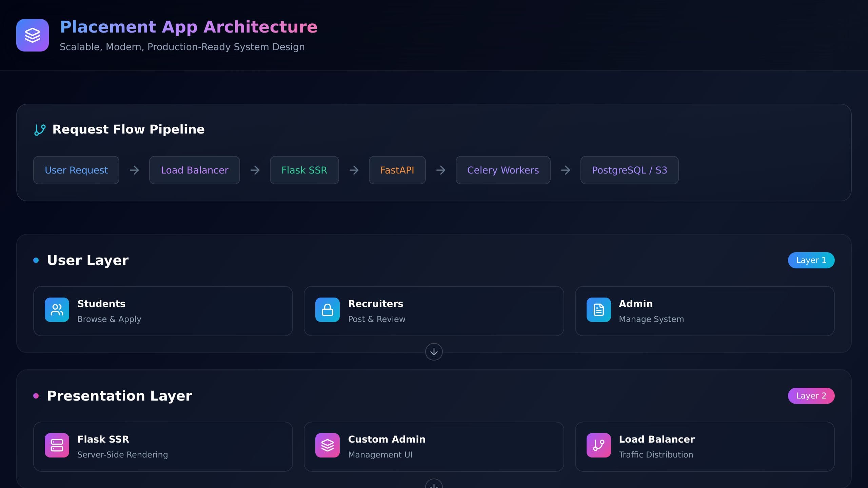Image resolution: width=868 pixels, height=488 pixels.
Task: Click the arrow between Celery Workers and PostgreSQL
Action: coord(566,170)
